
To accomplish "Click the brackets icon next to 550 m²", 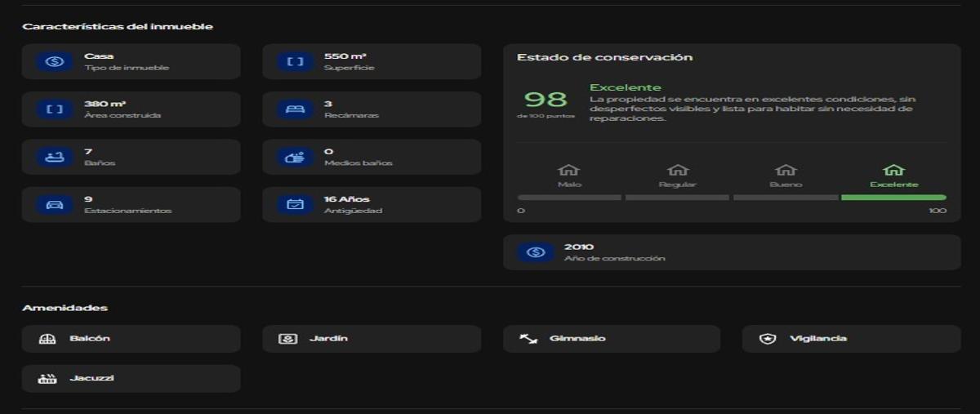I will [x=295, y=62].
